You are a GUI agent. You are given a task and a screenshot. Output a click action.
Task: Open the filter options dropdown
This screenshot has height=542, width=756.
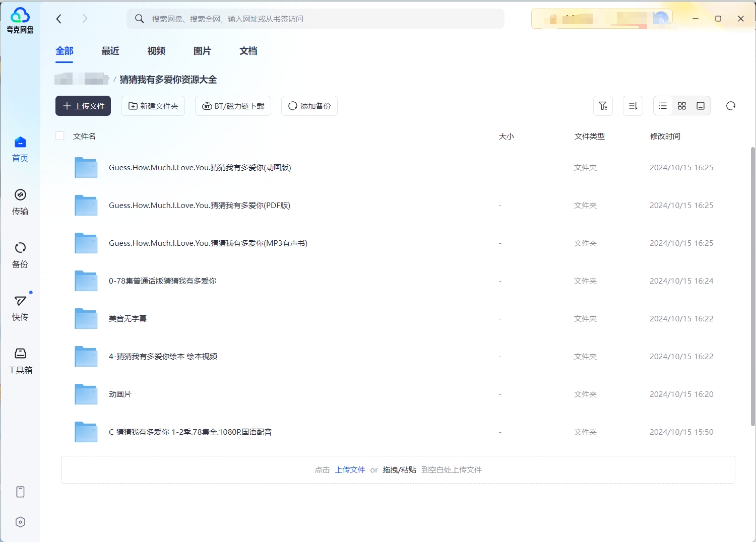tap(603, 106)
